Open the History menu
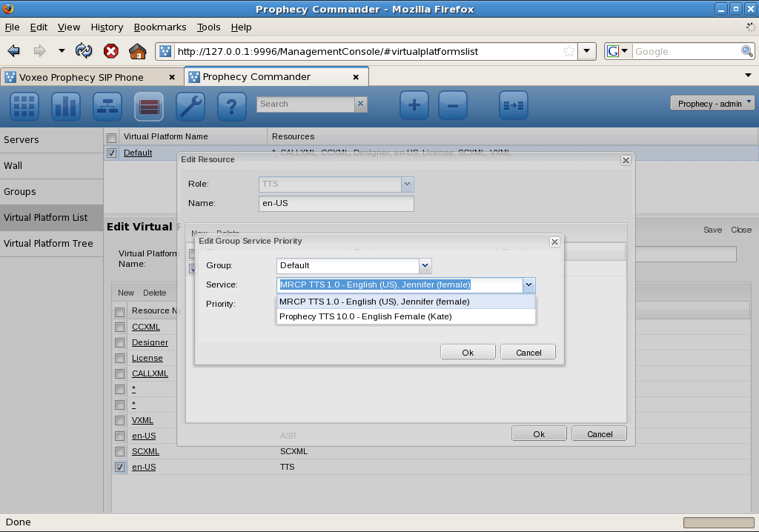The width and height of the screenshot is (759, 532). pyautogui.click(x=107, y=27)
